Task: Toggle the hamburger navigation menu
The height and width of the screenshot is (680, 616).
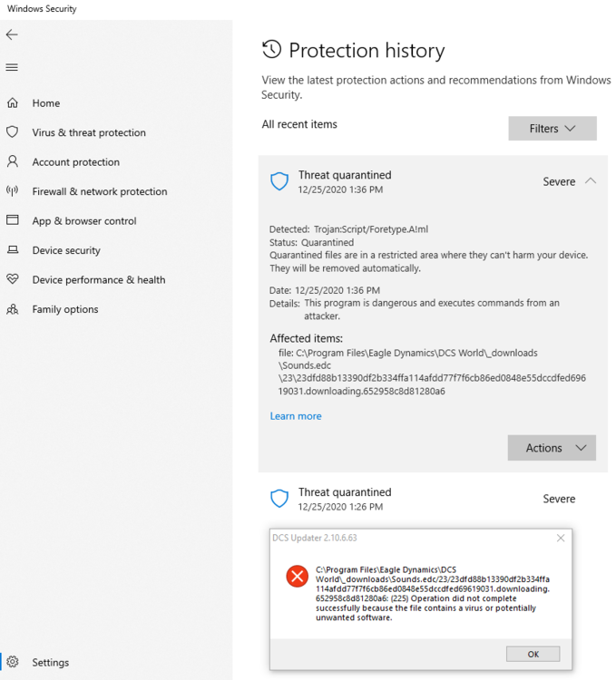Action: tap(12, 67)
